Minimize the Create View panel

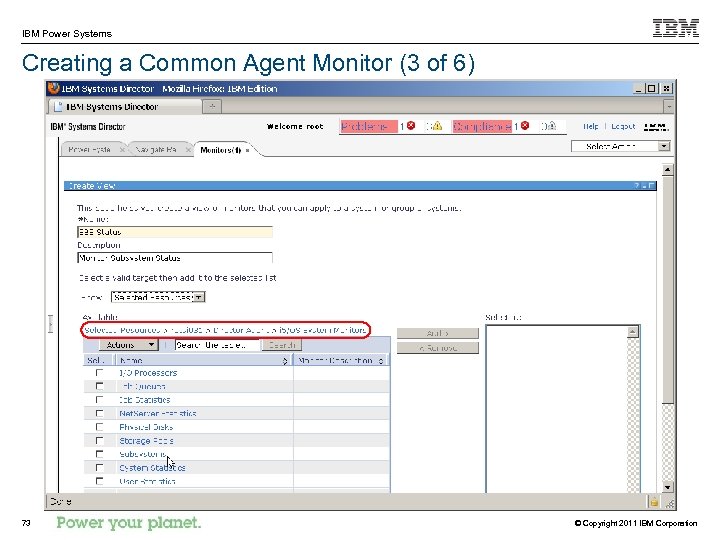pos(644,186)
